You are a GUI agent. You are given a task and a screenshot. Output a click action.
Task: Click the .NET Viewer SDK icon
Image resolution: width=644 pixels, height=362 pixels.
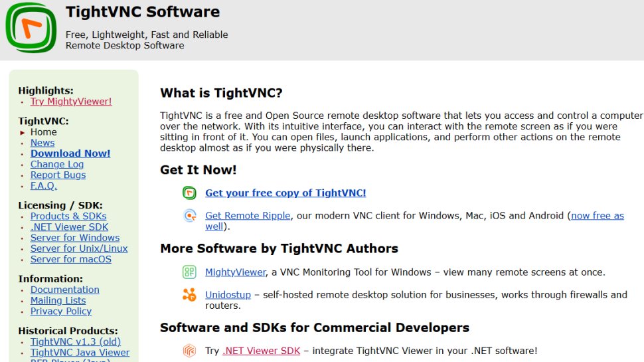[189, 351]
